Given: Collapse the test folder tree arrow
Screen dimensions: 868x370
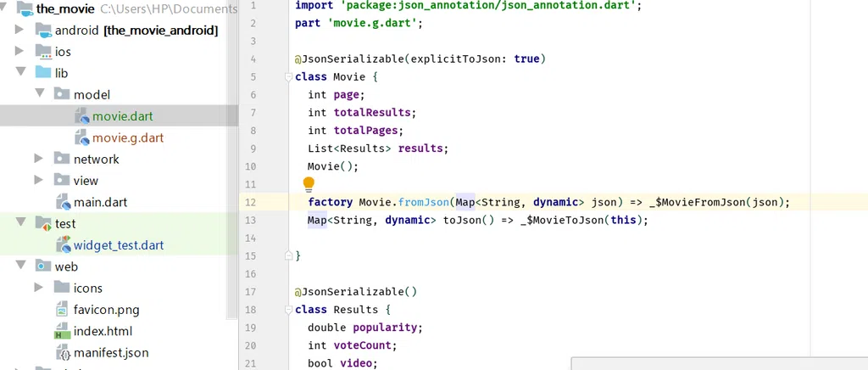Looking at the screenshot, I should click(20, 223).
